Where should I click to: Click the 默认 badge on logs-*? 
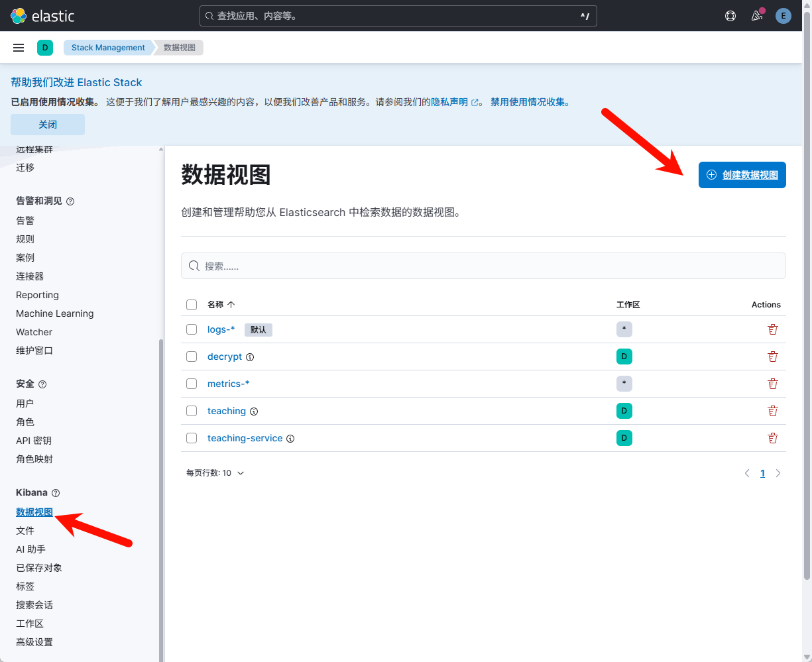click(x=259, y=329)
